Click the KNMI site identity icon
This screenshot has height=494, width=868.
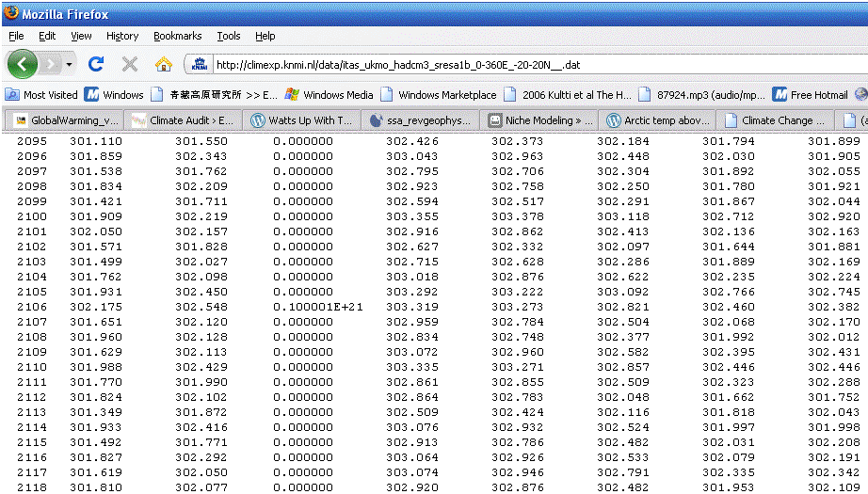click(199, 64)
